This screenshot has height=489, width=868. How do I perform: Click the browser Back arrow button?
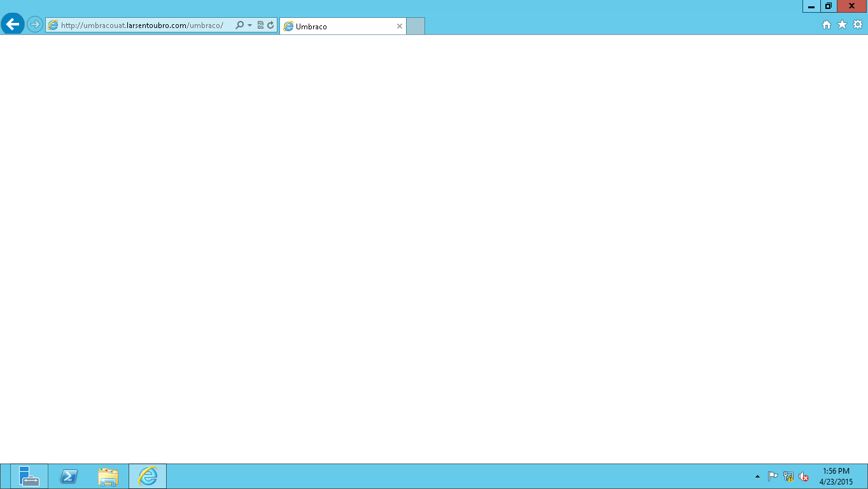point(13,25)
